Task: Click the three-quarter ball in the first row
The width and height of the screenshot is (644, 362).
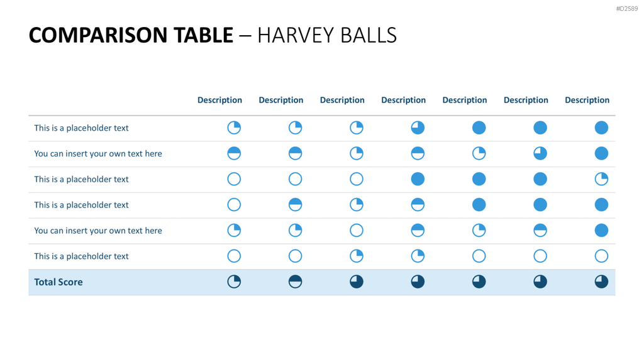Action: click(x=418, y=128)
